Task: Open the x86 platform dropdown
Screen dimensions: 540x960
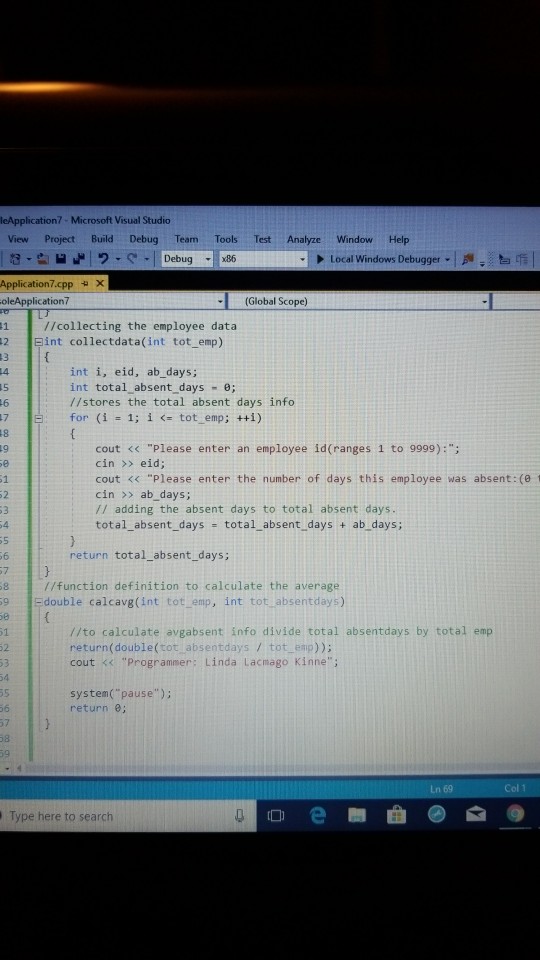Action: click(x=263, y=259)
